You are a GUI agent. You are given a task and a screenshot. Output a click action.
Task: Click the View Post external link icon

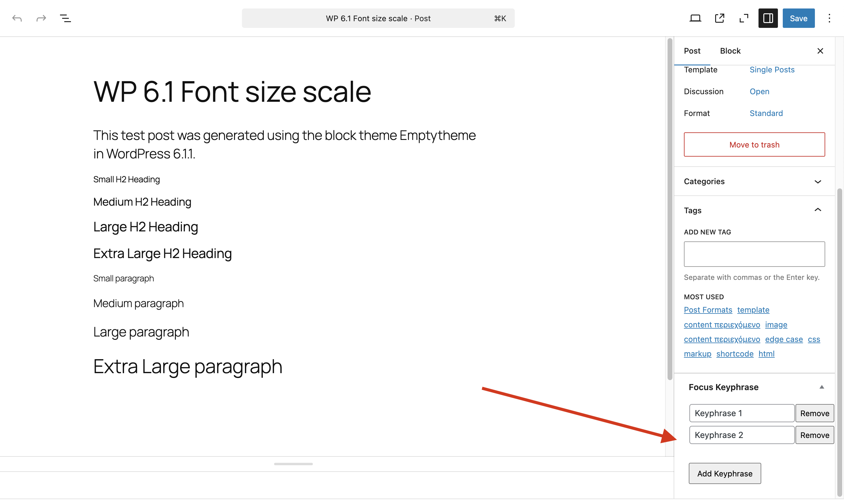[719, 18]
